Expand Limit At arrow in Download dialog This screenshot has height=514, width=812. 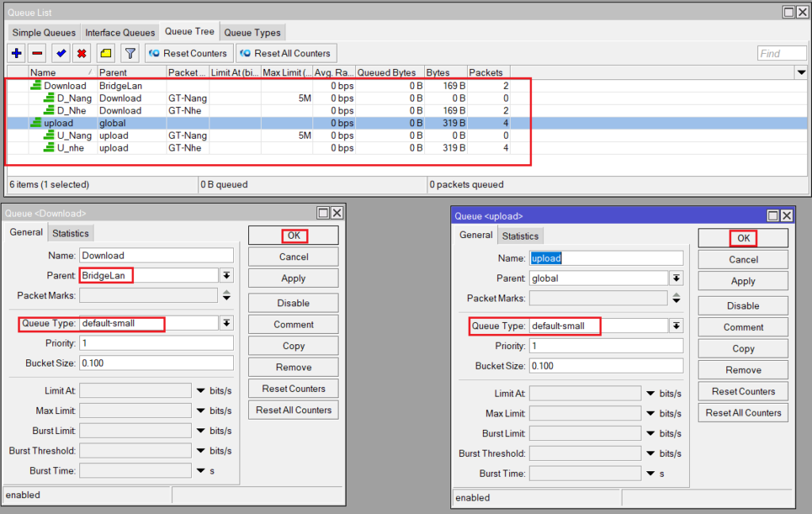pyautogui.click(x=199, y=390)
